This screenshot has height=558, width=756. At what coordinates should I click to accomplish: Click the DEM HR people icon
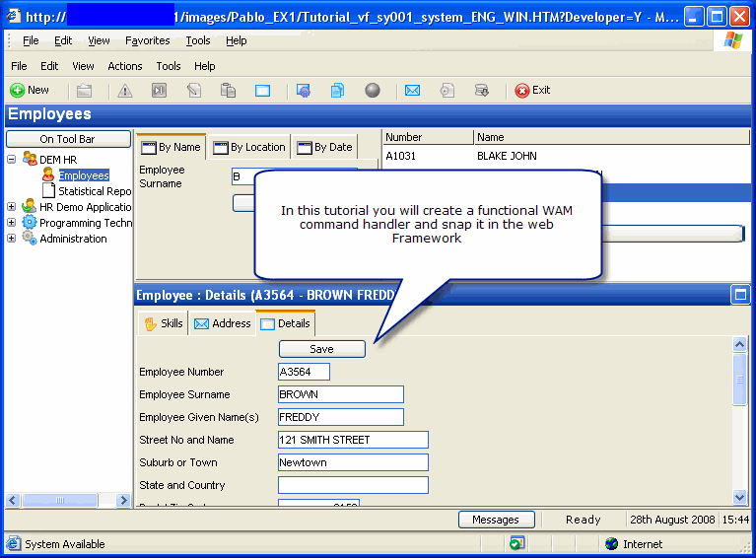tap(30, 158)
